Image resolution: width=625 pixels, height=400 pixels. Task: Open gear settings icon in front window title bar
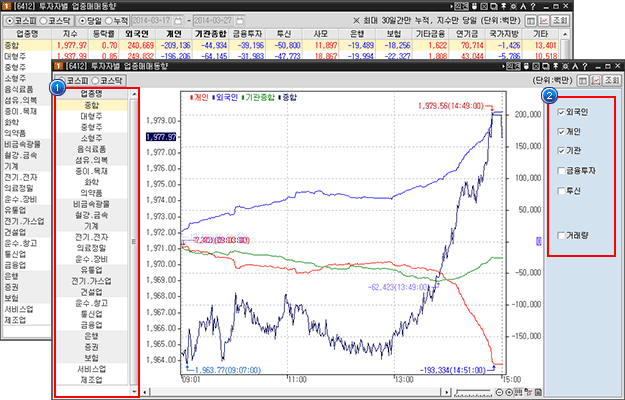tap(565, 66)
